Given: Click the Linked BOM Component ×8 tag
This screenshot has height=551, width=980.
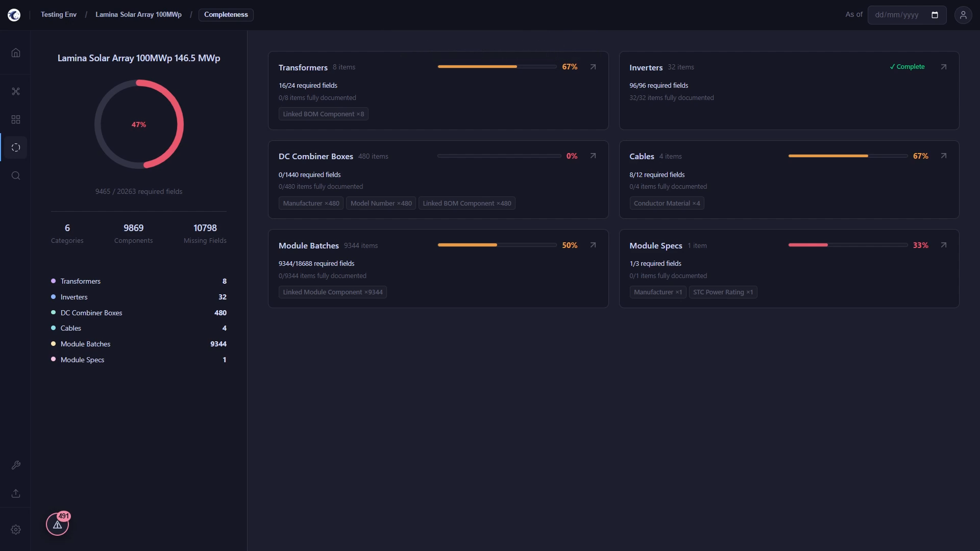Looking at the screenshot, I should tap(324, 114).
